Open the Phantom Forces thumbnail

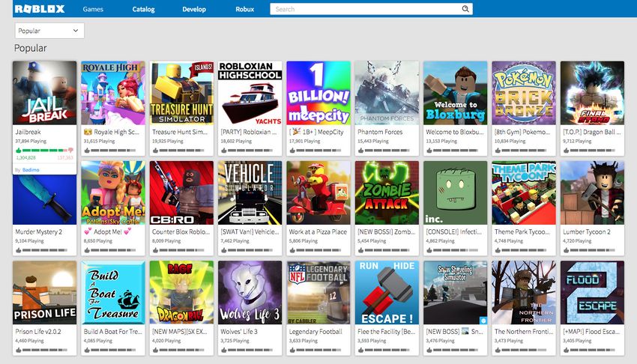tap(387, 93)
